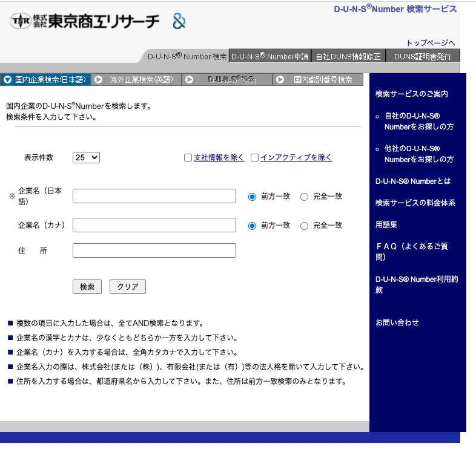Open FAQ（よくあるご質問）sidebar link
The image size is (476, 464).
click(412, 252)
